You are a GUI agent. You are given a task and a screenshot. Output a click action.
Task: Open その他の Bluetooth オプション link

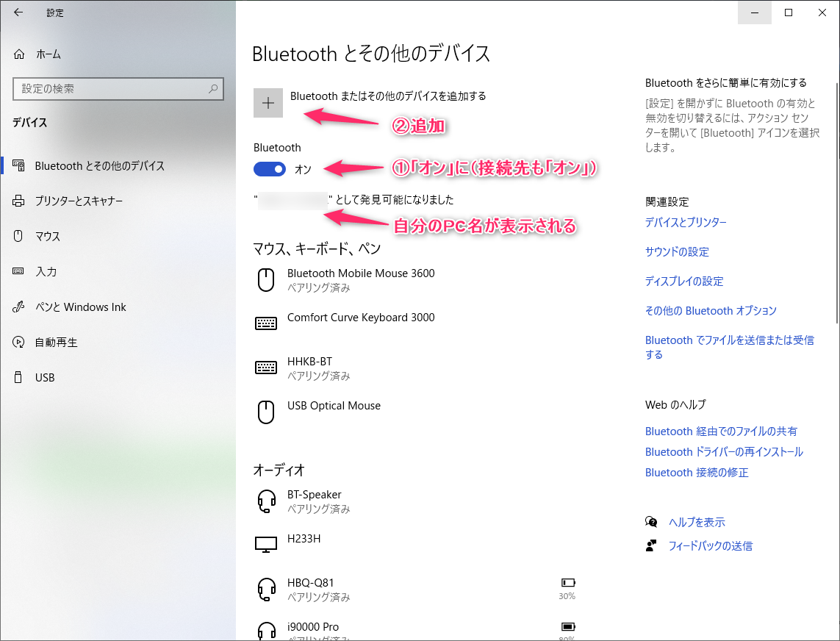[x=711, y=311]
